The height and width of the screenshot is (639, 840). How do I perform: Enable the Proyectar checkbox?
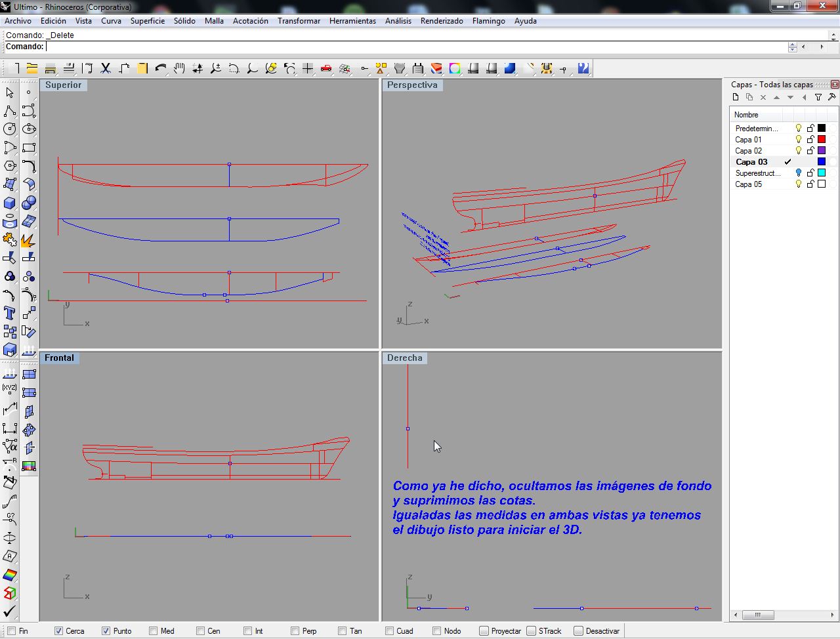(484, 631)
